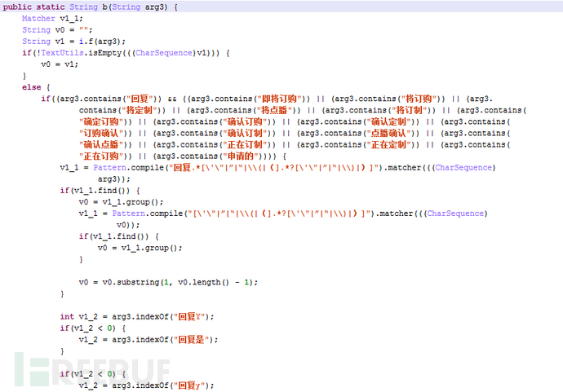Click the string literal "申请的"
Viewport: 563px width, 392px height.
point(240,156)
